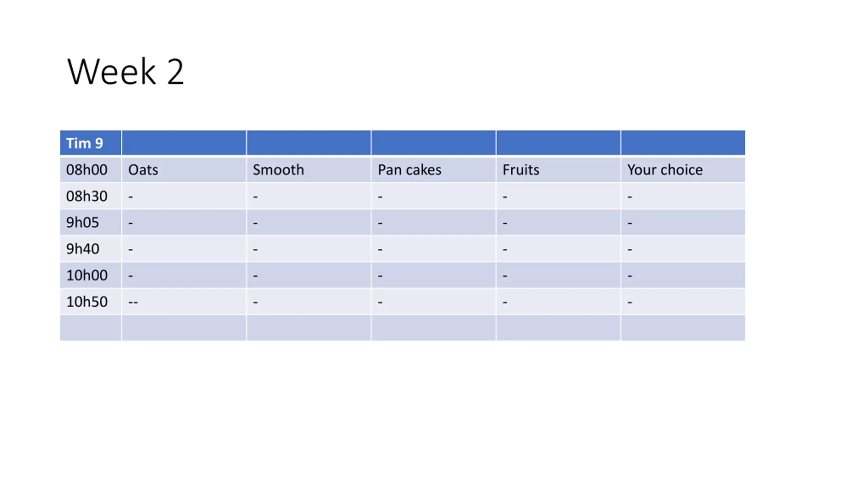The height and width of the screenshot is (488, 868).
Task: Select the 10h00 time cell
Action: tap(91, 275)
